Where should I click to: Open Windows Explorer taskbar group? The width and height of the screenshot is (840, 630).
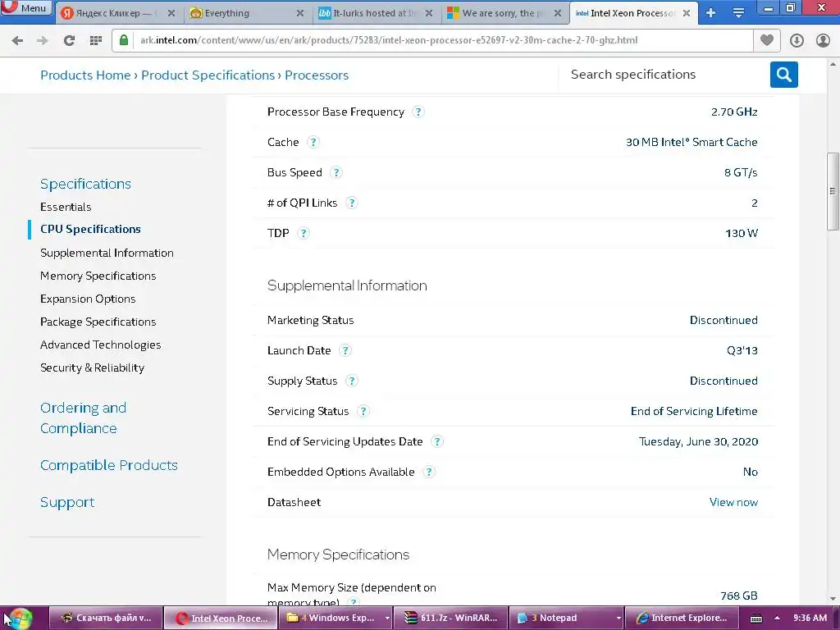(x=336, y=618)
